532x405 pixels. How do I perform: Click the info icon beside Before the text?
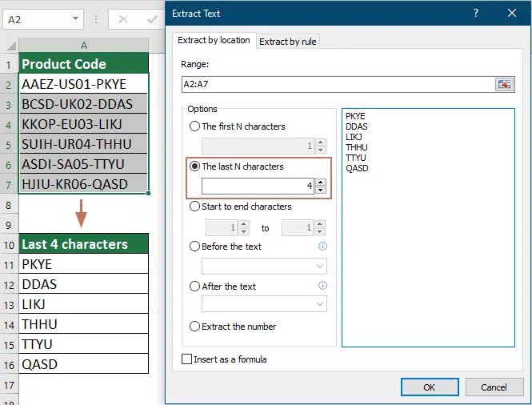point(322,247)
